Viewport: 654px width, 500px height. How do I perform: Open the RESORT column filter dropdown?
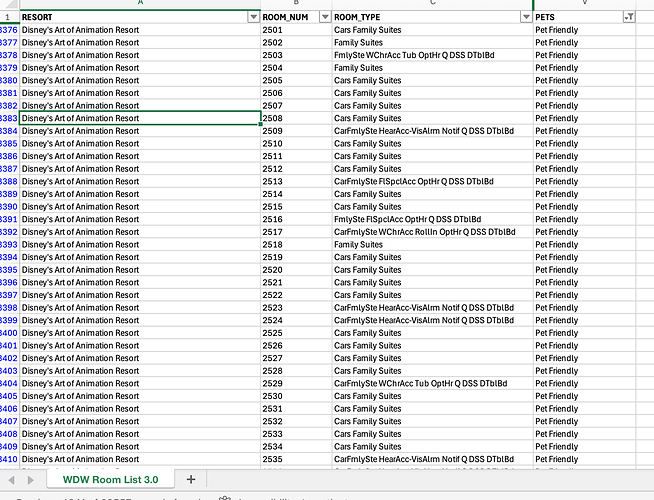click(x=253, y=17)
